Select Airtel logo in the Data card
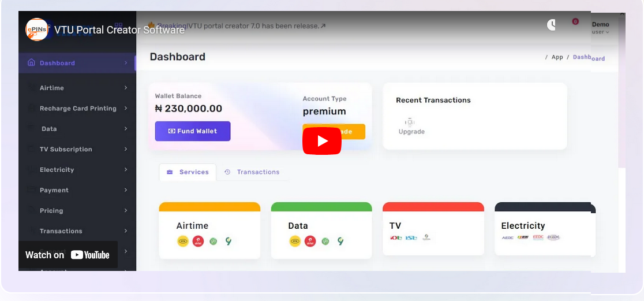Viewport: 644px width, 301px height. [x=310, y=241]
